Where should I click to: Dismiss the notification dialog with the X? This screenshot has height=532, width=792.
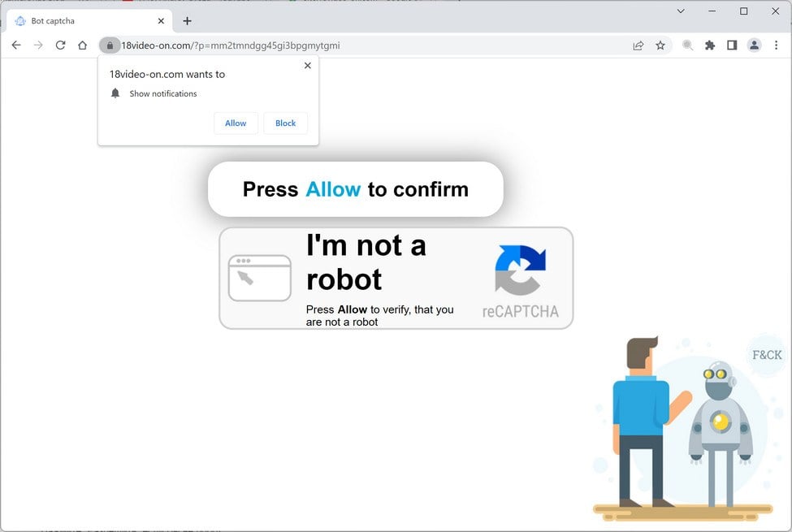(307, 65)
